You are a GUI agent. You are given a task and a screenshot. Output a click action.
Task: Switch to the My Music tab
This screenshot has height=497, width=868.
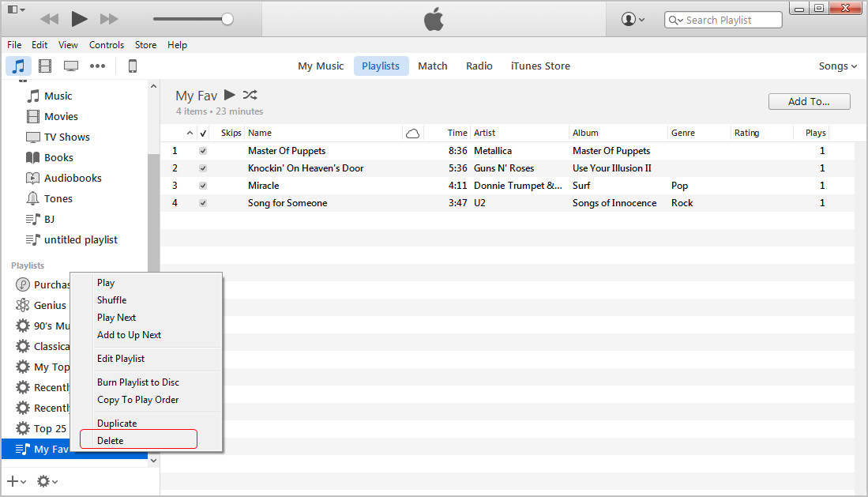pyautogui.click(x=321, y=66)
